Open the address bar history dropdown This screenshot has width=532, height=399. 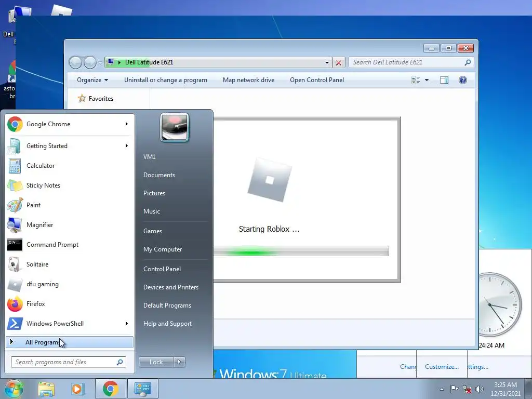(x=327, y=62)
